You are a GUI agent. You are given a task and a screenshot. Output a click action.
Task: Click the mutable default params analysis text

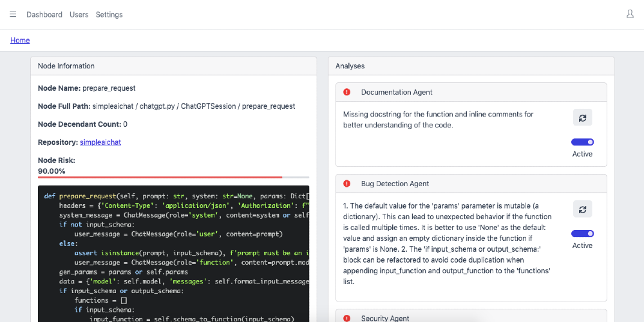[448, 243]
